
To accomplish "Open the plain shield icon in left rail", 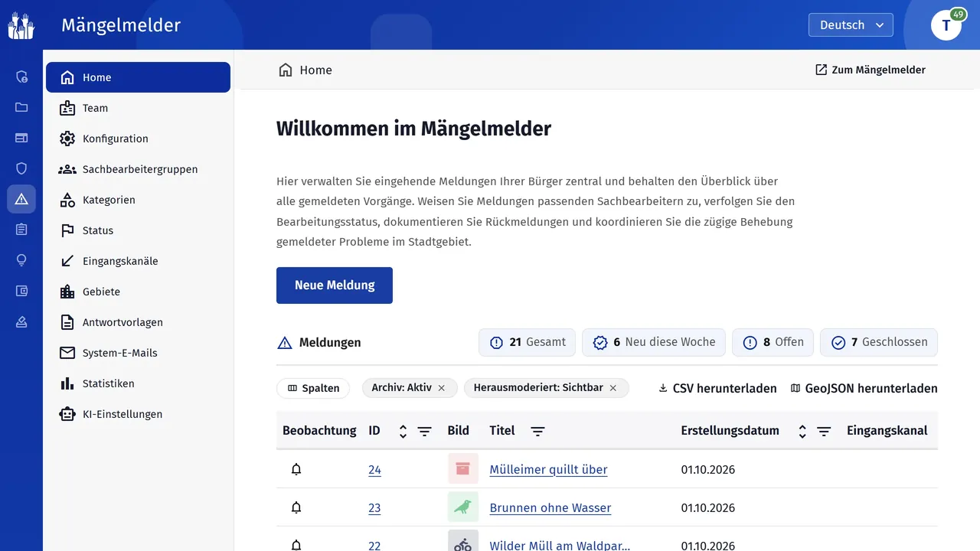I will (21, 168).
